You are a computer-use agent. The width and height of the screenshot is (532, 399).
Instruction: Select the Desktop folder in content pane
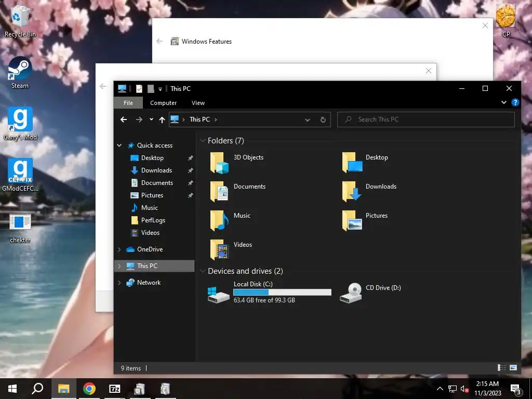[366, 162]
